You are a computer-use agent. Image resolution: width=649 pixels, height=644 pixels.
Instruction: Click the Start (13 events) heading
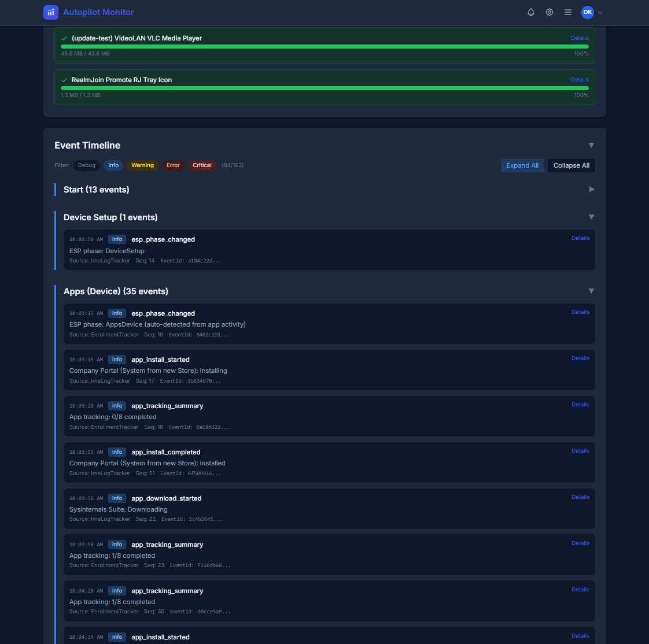[x=97, y=190]
